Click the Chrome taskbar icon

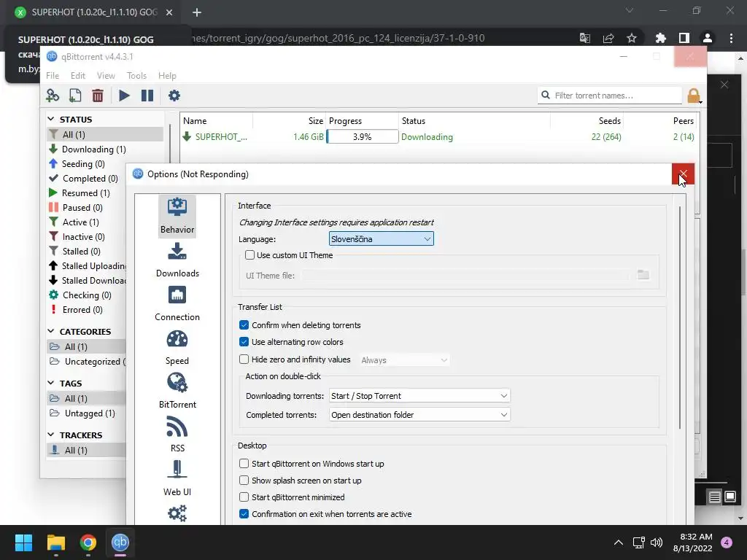[x=88, y=542]
